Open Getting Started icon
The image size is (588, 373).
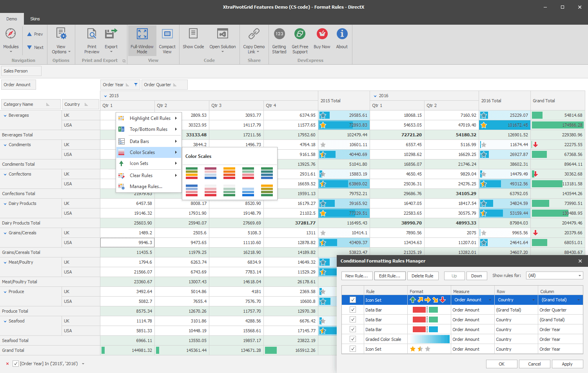click(279, 34)
